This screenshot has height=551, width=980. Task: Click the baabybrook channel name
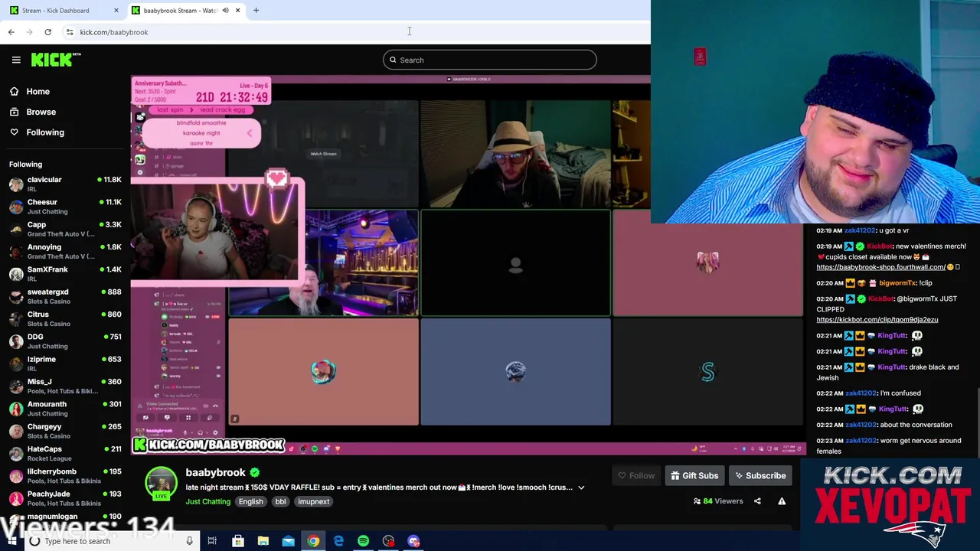click(215, 472)
